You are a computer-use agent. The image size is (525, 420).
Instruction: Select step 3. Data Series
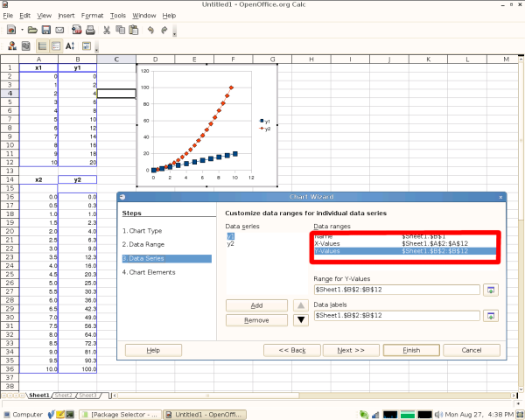pos(167,259)
